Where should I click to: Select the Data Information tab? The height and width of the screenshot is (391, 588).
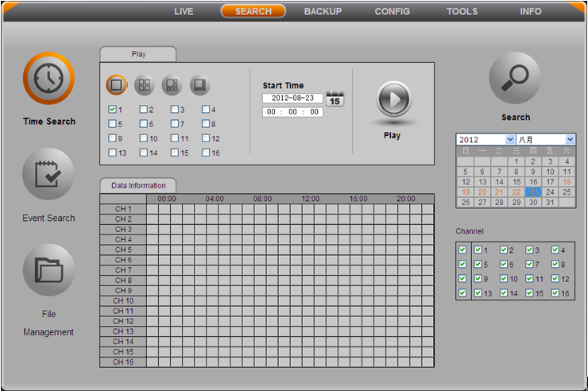138,185
